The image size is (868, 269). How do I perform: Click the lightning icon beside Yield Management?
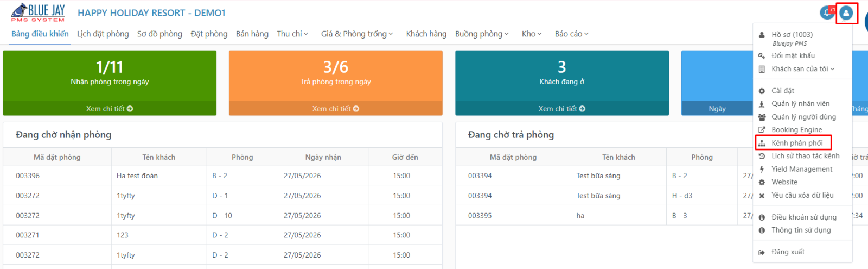coord(762,170)
